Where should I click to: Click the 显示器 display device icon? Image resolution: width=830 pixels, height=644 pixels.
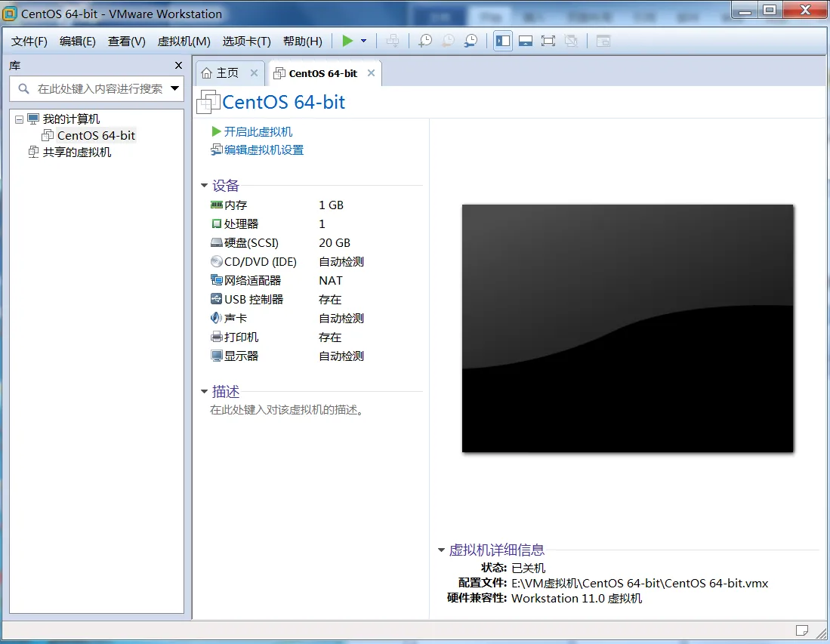tap(217, 356)
